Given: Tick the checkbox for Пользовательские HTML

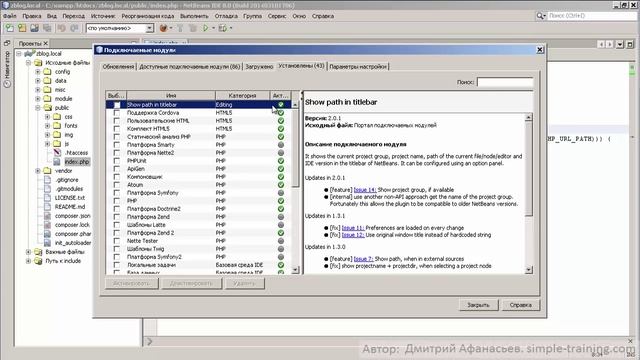Looking at the screenshot, I should click(117, 121).
